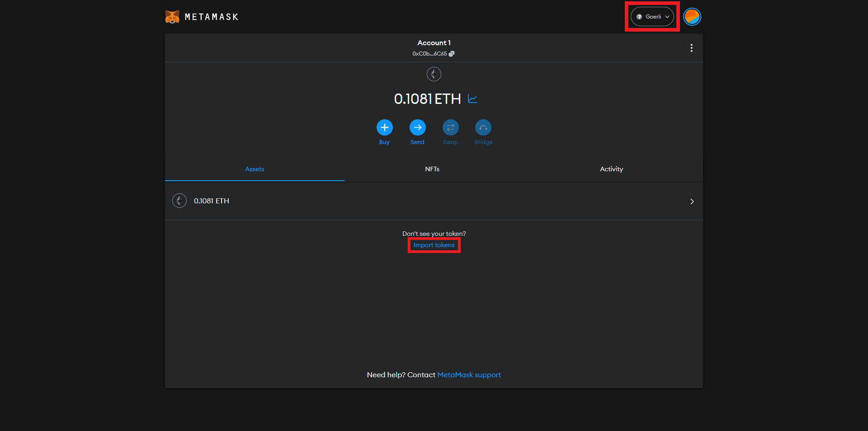Open the portfolio chart icon beside the balance

472,99
